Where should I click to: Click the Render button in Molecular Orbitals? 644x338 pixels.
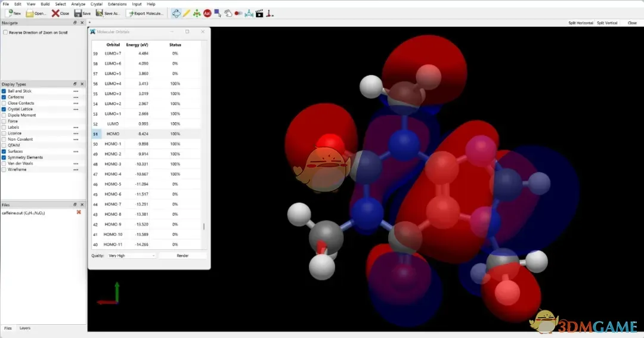pos(182,256)
